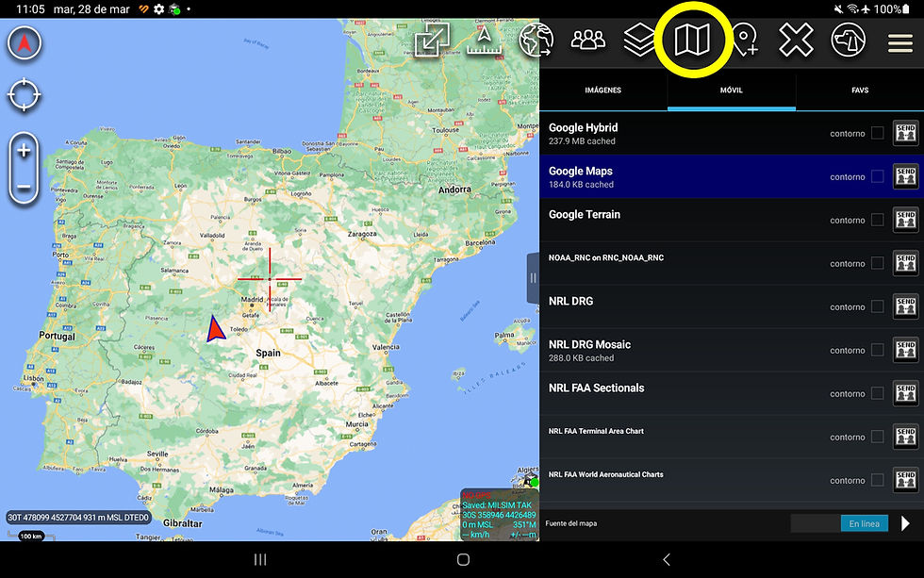
Task: Open the range and bearing measure tool
Action: pyautogui.click(x=484, y=40)
